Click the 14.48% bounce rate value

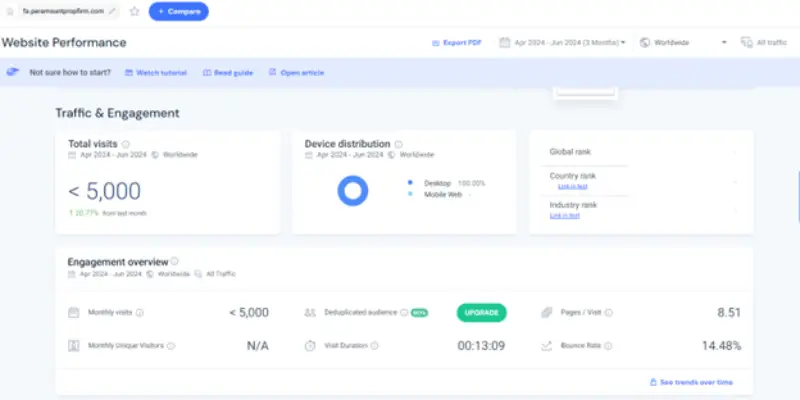coord(721,346)
